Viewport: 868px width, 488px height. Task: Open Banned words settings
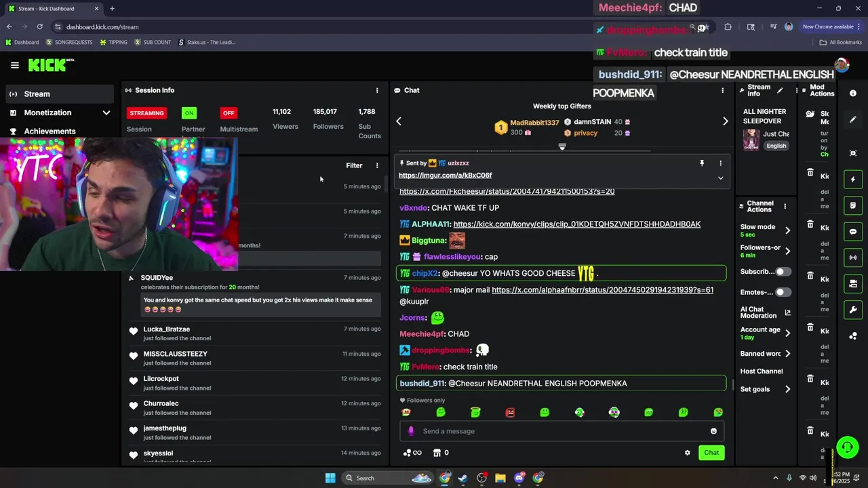point(765,354)
